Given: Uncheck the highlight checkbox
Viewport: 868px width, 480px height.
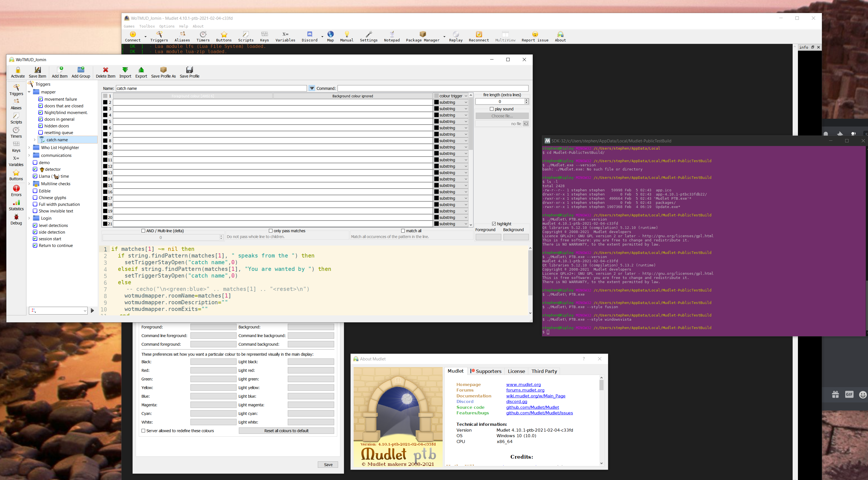Looking at the screenshot, I should tap(494, 224).
